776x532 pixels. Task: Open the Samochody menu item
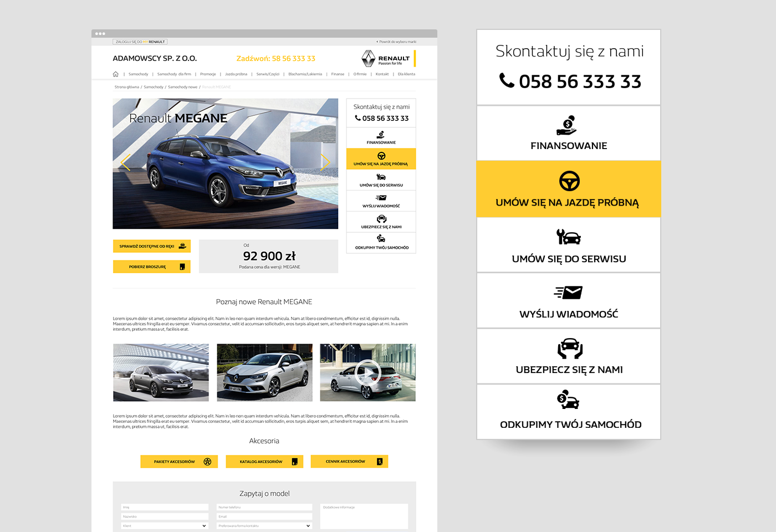(139, 74)
